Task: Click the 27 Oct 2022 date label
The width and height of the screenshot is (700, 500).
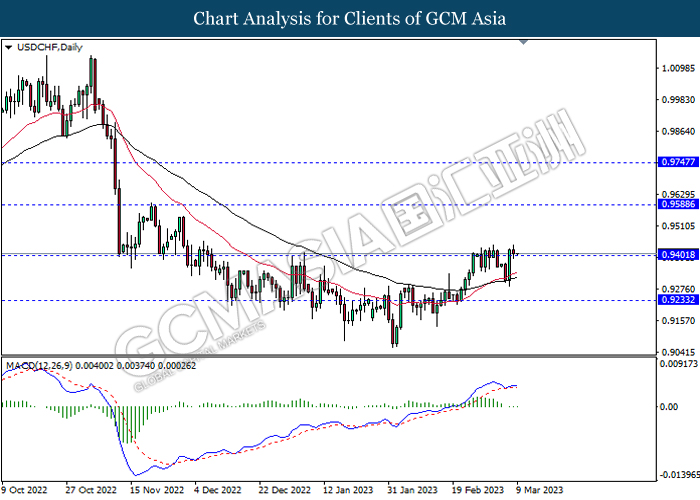Action: click(x=92, y=490)
